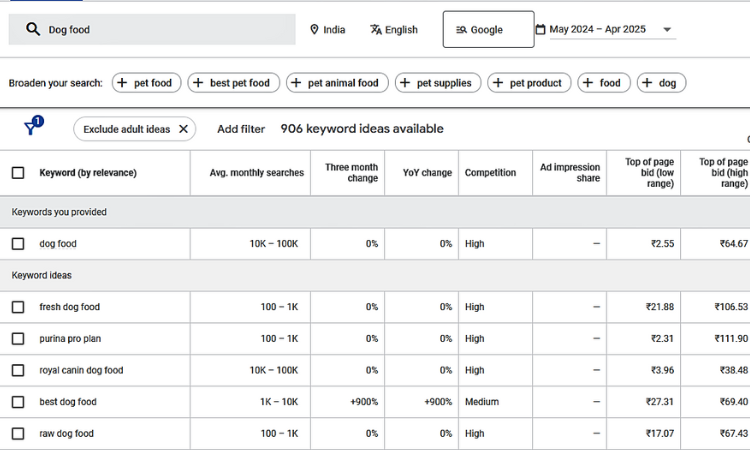Click the purina pro plan keyword text

(x=70, y=339)
